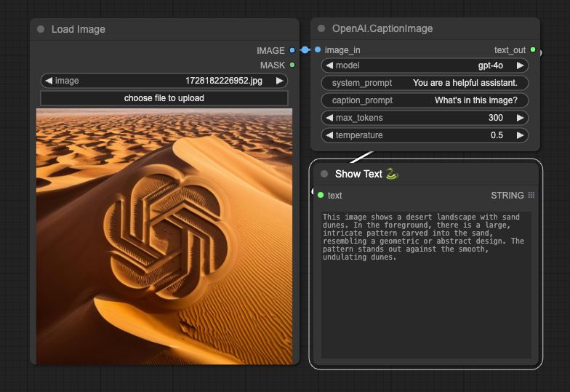Click the MASK output socket on Load Image
This screenshot has width=570, height=392.
[292, 65]
